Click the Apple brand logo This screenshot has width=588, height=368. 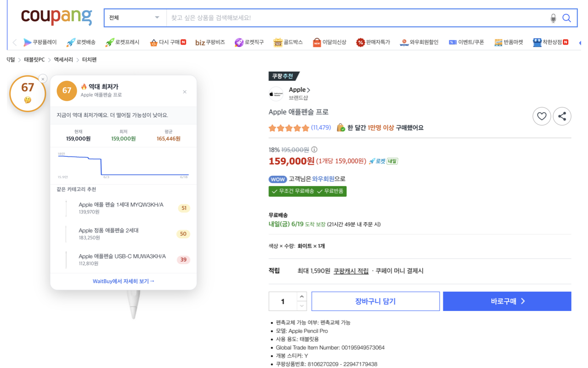(x=276, y=94)
